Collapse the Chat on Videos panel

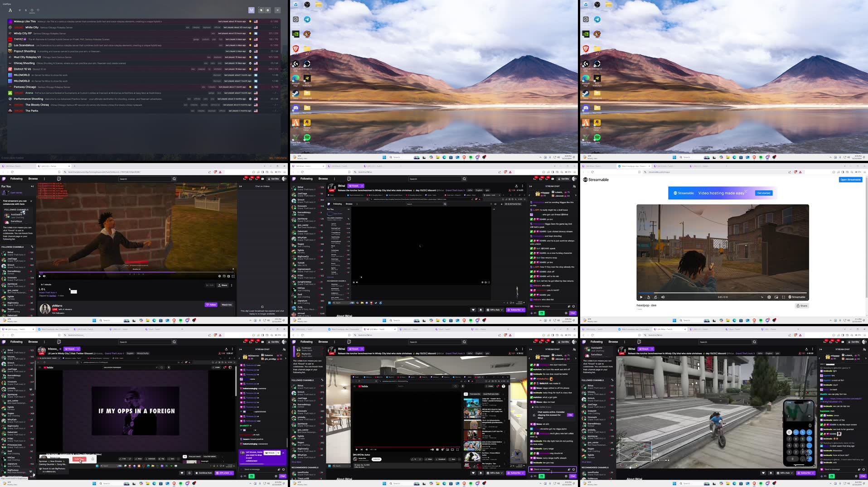point(241,186)
